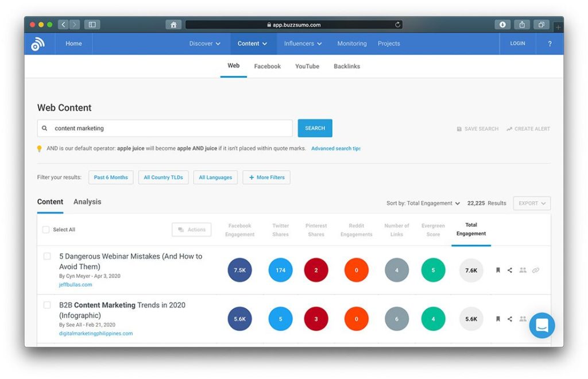Share the B2B Content Marketing Trends article
The width and height of the screenshot is (588, 379).
510,319
